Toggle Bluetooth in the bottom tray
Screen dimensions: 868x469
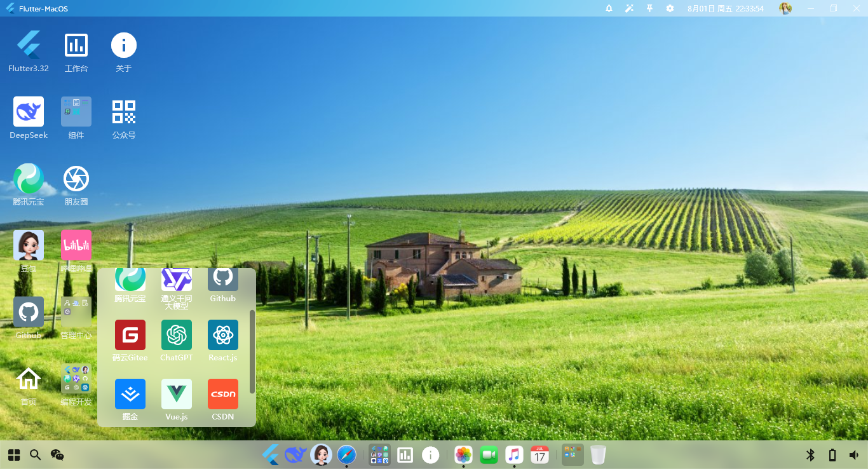(810, 454)
